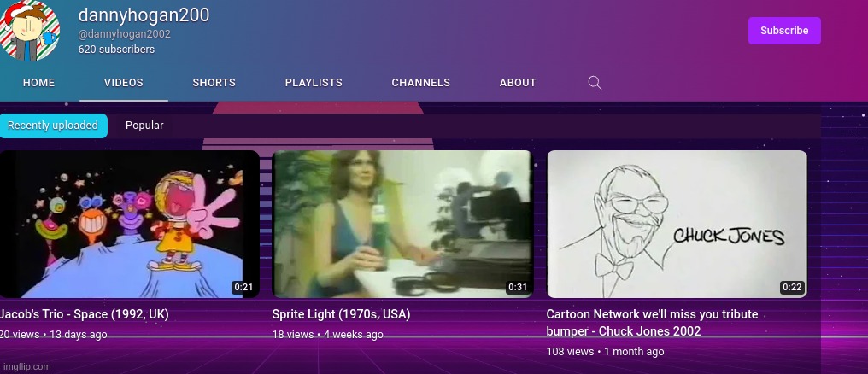
Task: Open title Jacob's Trio - Space (1992, UK)
Action: [x=84, y=314]
